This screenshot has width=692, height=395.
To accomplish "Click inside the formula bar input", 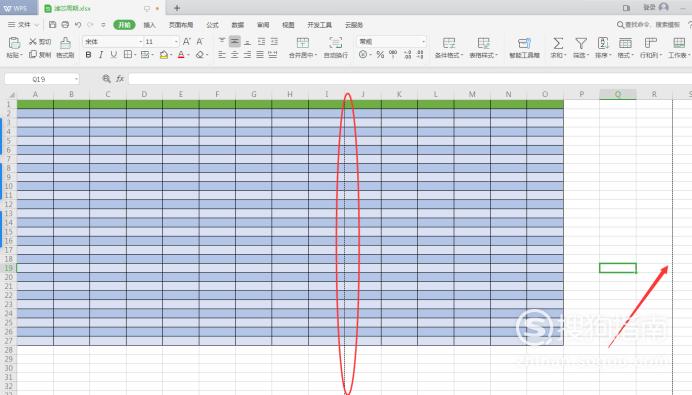I will click(410, 79).
